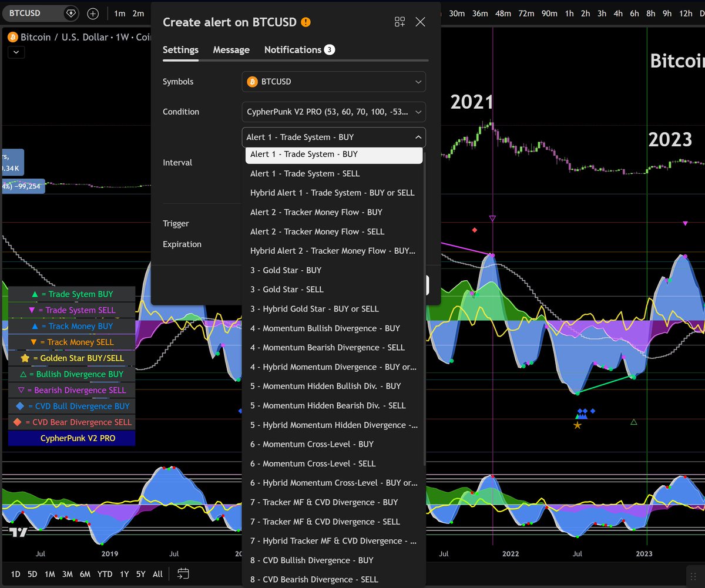
Task: Select 4 - Momentum Bearish Divergence - SELL
Action: tap(334, 348)
